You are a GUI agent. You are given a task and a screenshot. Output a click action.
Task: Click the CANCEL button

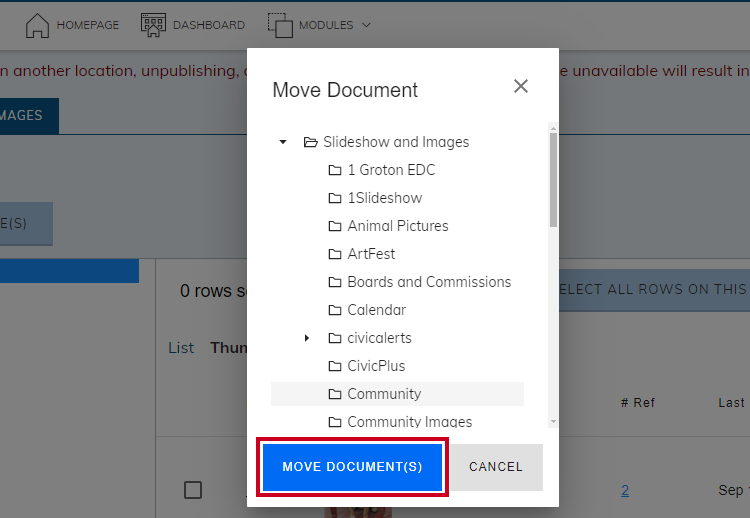tap(496, 467)
